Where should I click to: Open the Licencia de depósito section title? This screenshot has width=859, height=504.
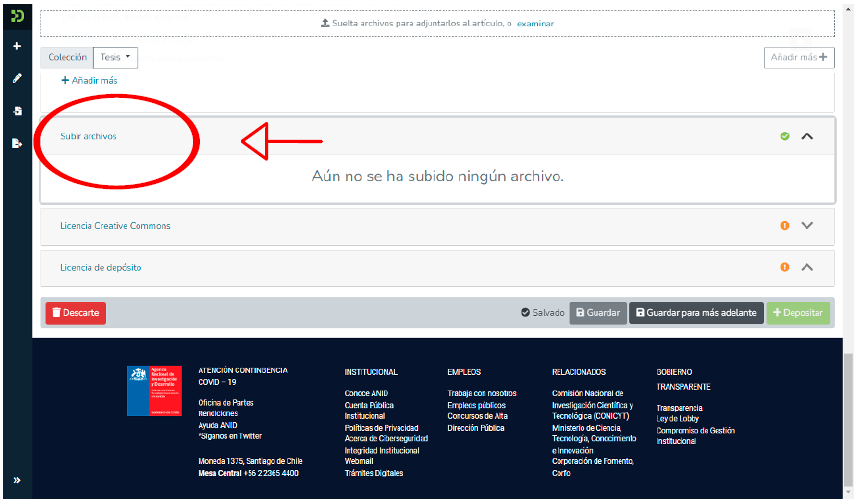click(100, 268)
